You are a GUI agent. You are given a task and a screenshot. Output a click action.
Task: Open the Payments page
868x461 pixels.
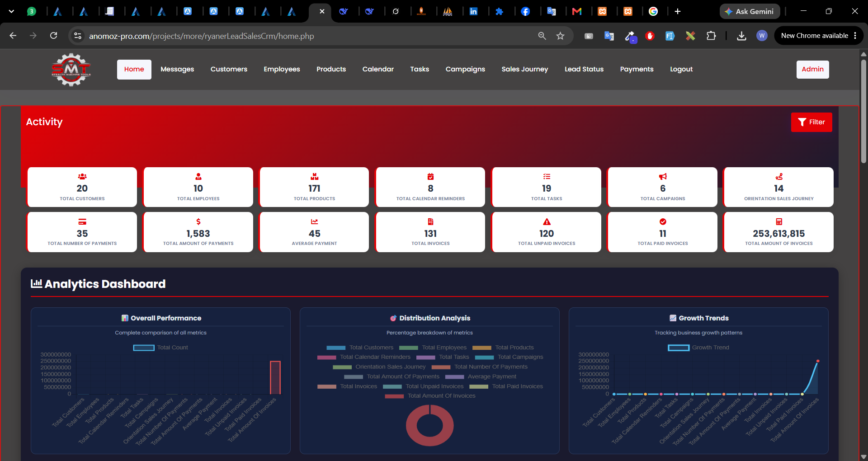(637, 69)
